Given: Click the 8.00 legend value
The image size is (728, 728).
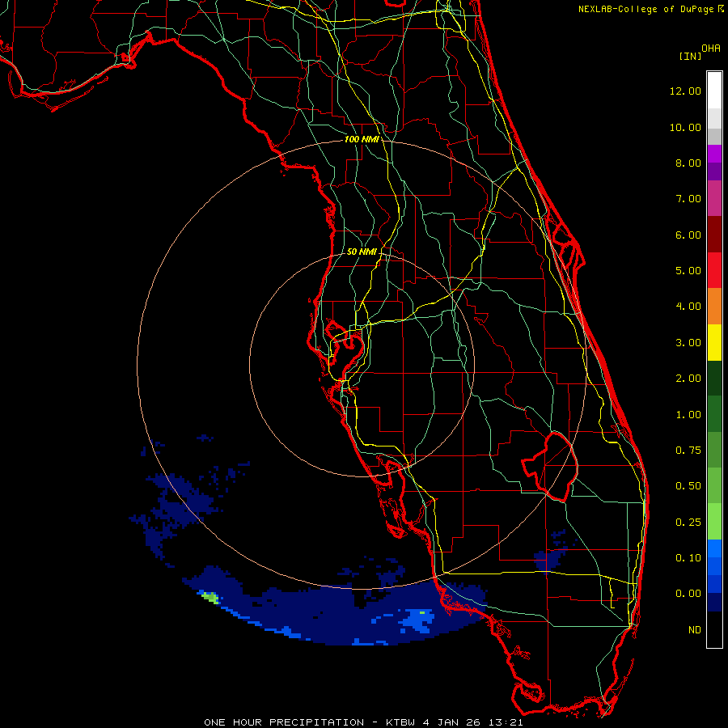Looking at the screenshot, I should [688, 163].
